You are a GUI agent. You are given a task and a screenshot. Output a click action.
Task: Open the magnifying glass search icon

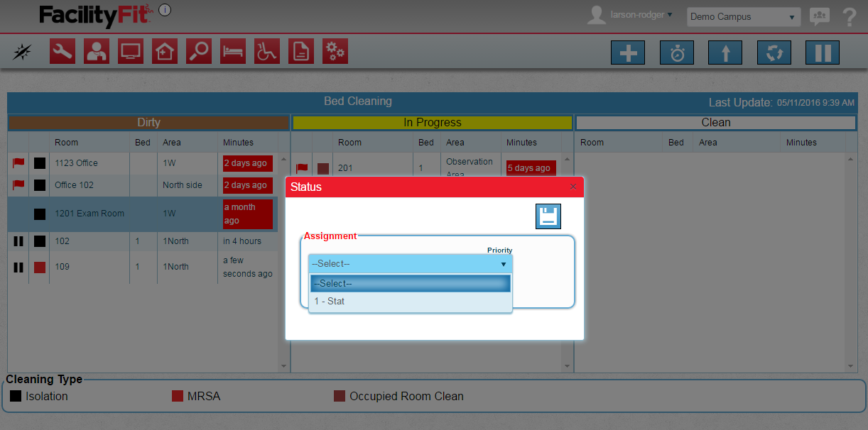coord(199,52)
